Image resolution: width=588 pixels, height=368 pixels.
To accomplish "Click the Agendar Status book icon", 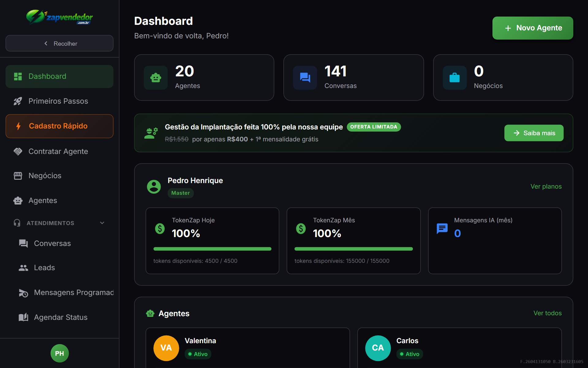I will [x=23, y=317].
